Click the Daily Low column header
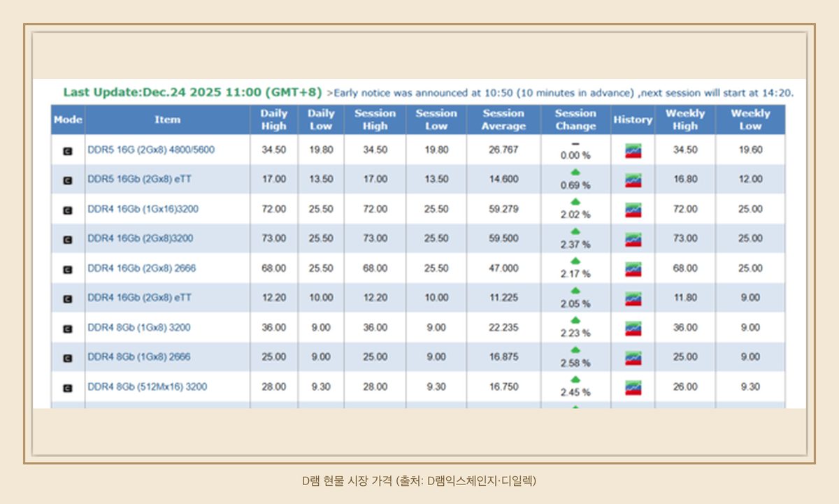This screenshot has width=839, height=504. [x=321, y=120]
